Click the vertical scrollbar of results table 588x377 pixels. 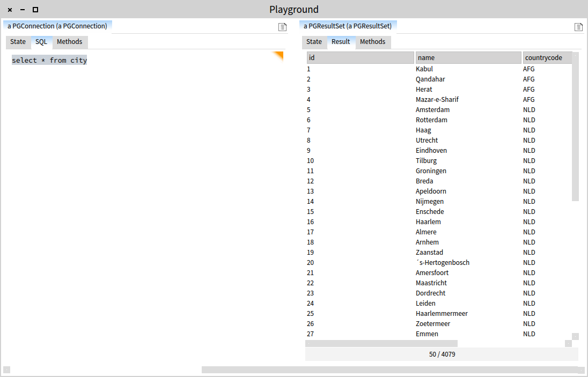(575, 127)
